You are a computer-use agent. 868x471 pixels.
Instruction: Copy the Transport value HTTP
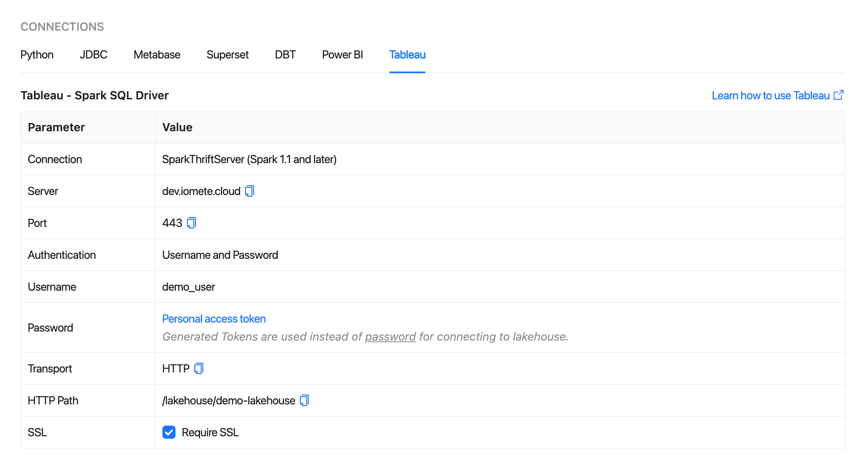[x=199, y=368]
